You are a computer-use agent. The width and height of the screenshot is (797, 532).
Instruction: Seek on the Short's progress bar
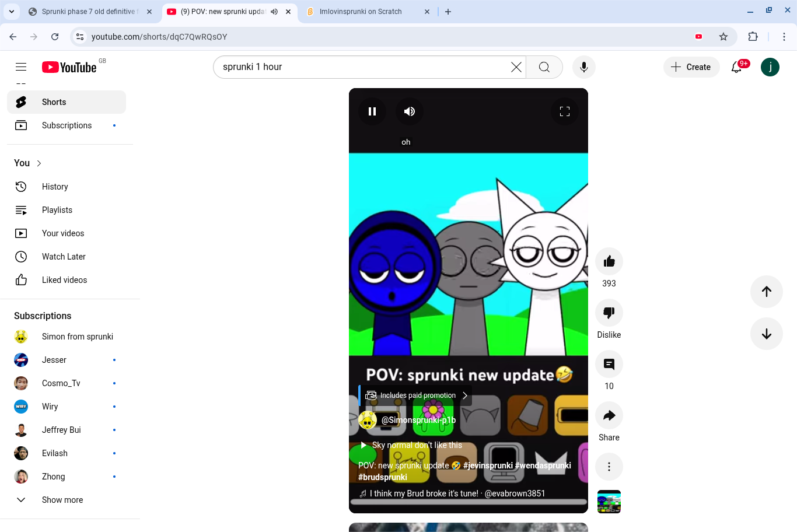(469, 502)
